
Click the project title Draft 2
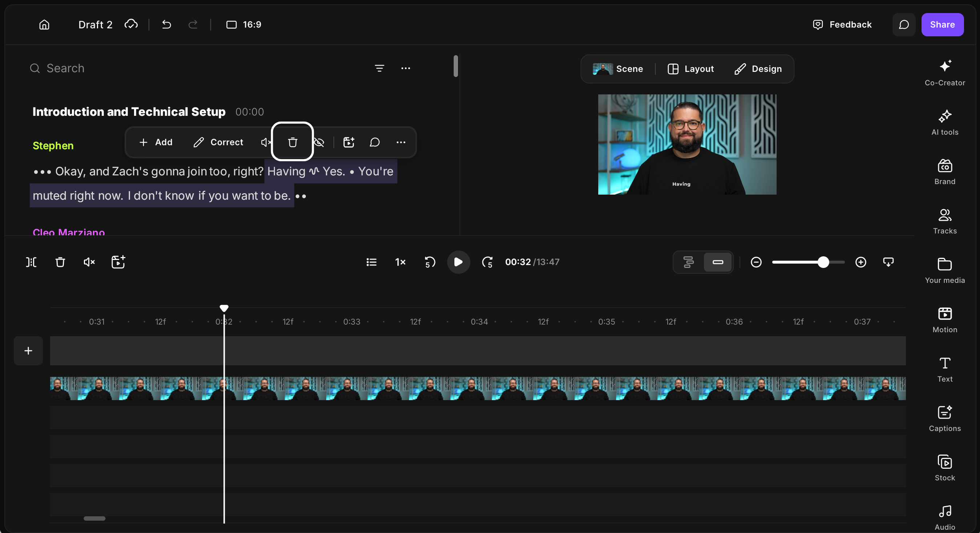pos(95,25)
